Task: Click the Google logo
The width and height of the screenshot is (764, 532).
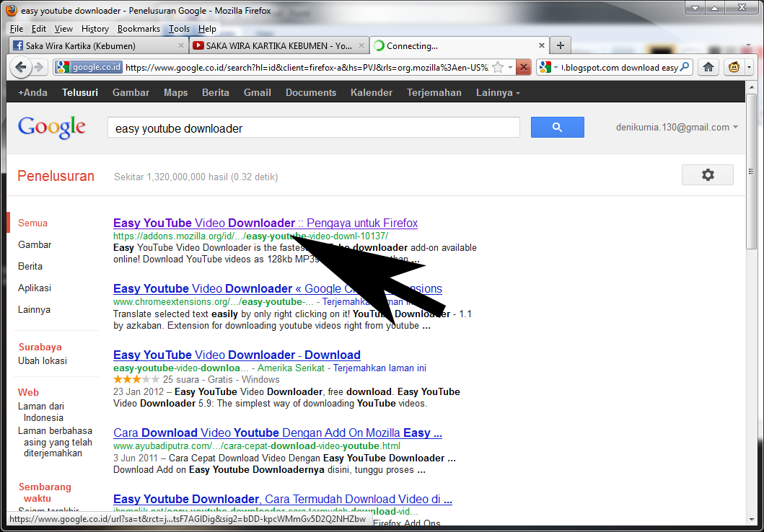Action: click(x=51, y=127)
